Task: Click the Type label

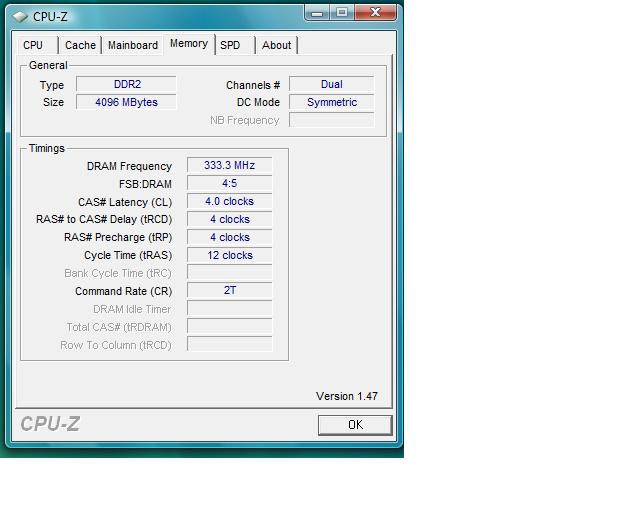Action: click(52, 85)
